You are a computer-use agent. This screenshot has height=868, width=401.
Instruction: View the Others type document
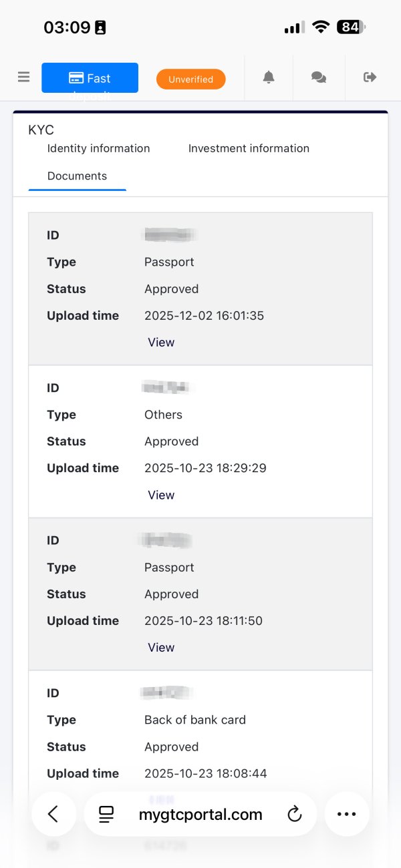(161, 495)
